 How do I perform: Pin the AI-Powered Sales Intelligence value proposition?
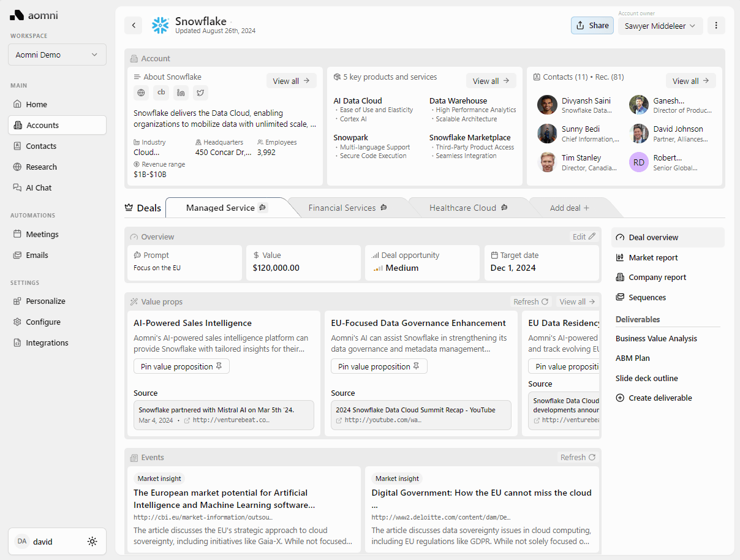pyautogui.click(x=181, y=366)
